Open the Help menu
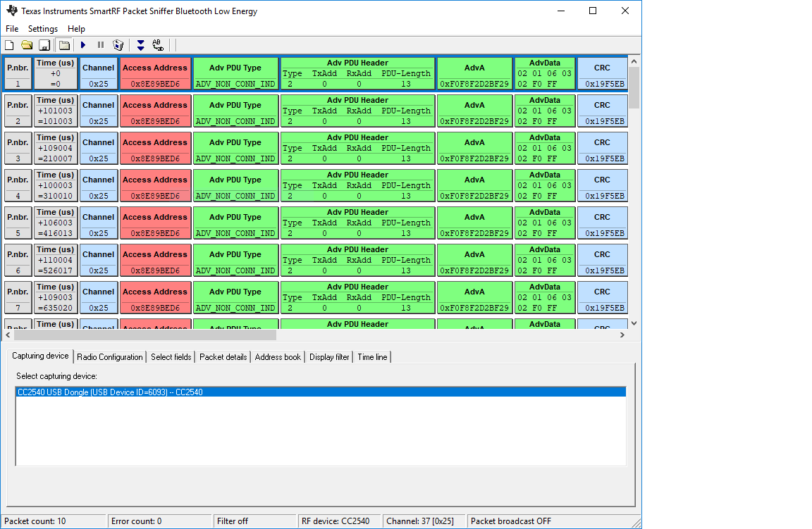Viewport: 812px width, 529px height. pos(76,28)
